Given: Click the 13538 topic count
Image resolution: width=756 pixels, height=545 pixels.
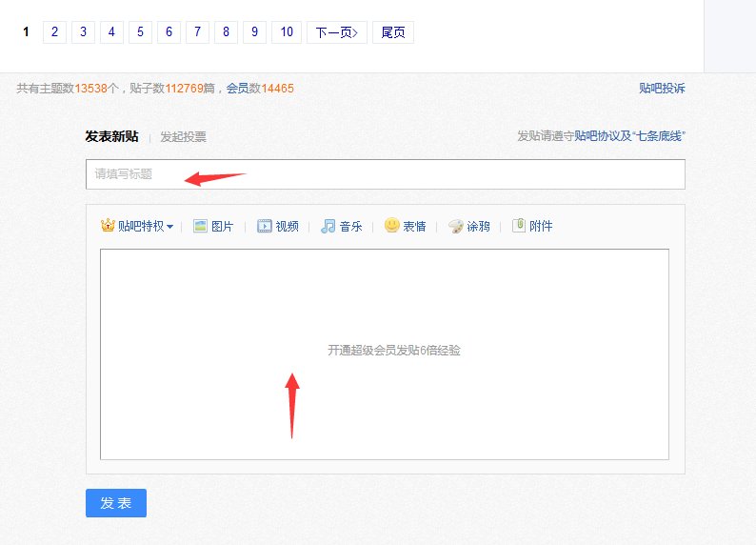Looking at the screenshot, I should [91, 89].
